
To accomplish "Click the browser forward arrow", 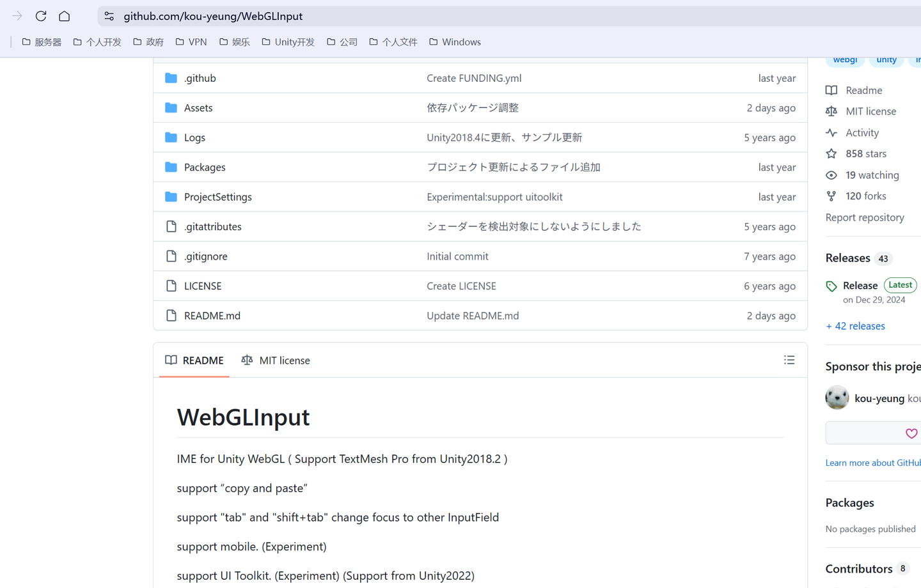I will (x=17, y=16).
